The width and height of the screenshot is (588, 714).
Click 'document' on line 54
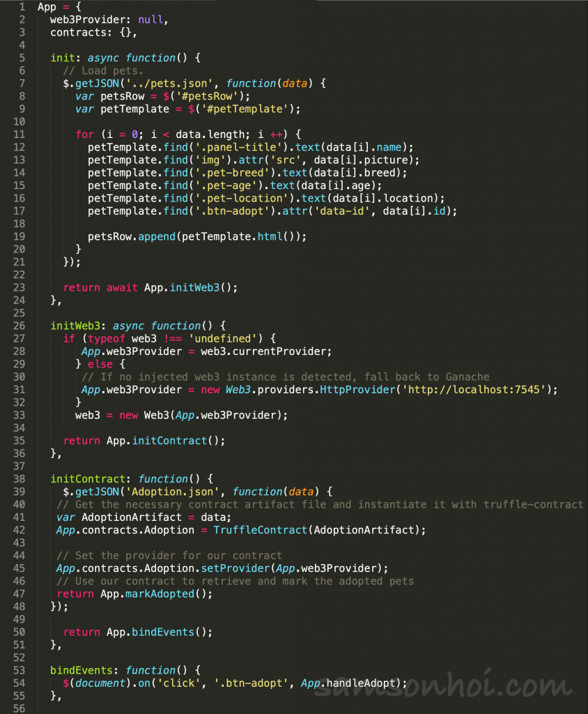pyautogui.click(x=100, y=683)
